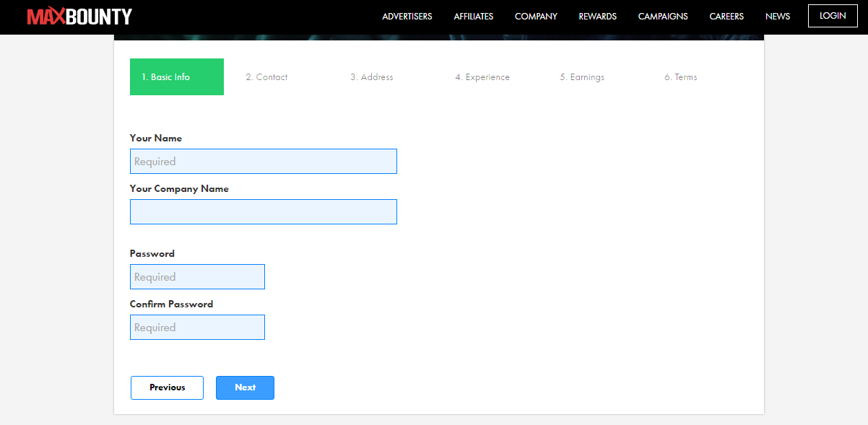868x425 pixels.
Task: Open the ADVERTISERS menu item
Action: (407, 16)
